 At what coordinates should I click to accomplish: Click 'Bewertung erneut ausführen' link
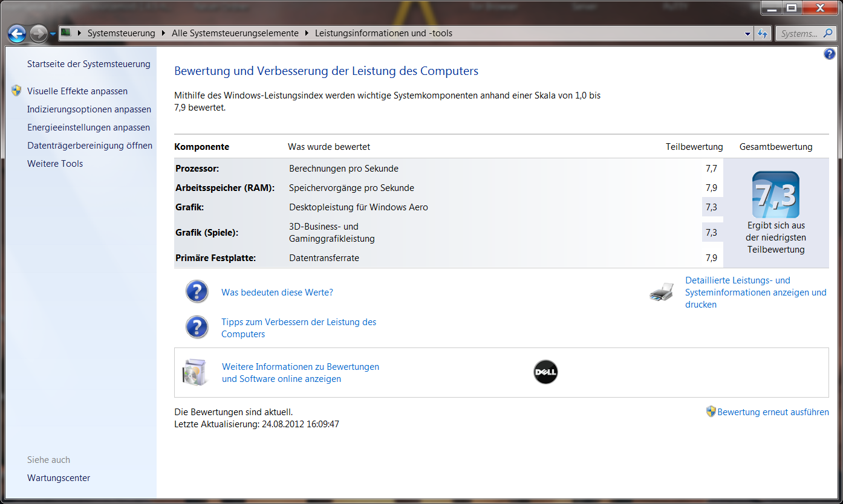[772, 412]
